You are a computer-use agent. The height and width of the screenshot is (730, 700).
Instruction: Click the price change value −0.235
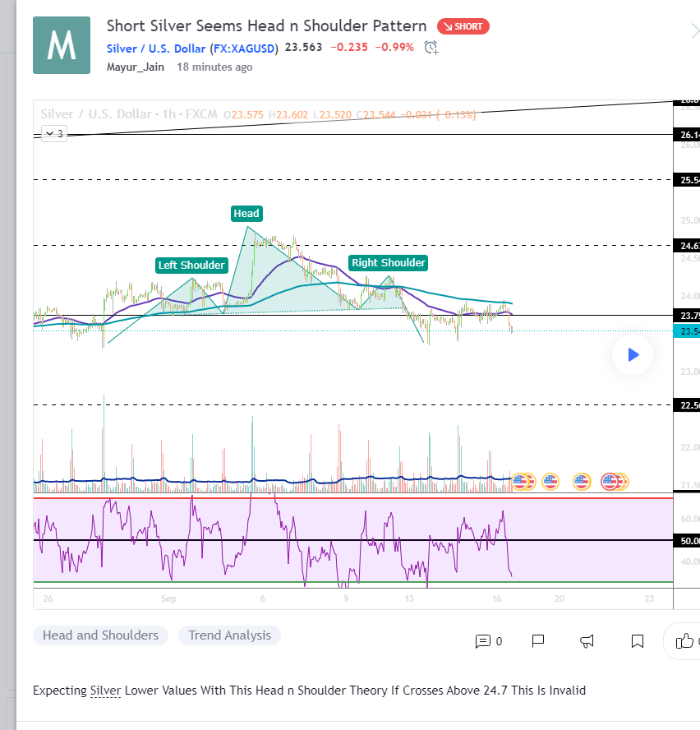349,48
